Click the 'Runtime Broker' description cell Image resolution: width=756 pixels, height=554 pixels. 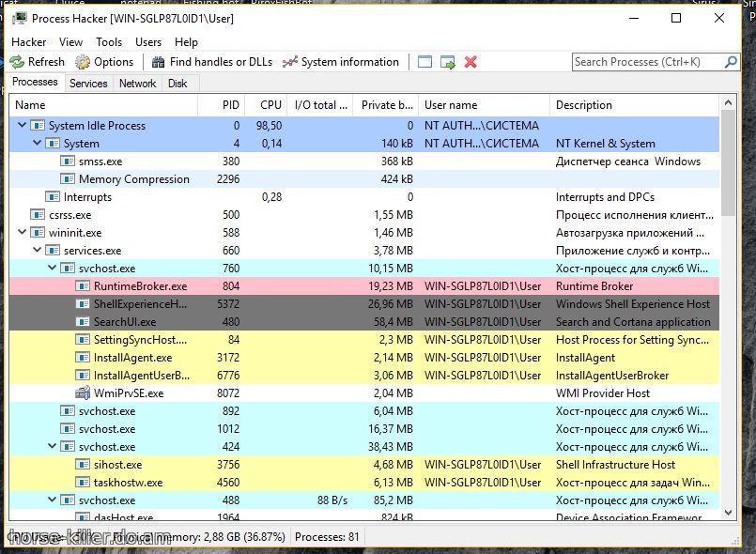coord(594,285)
